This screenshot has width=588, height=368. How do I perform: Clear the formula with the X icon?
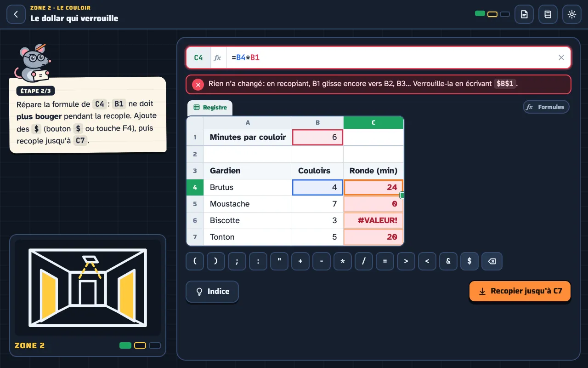point(561,57)
